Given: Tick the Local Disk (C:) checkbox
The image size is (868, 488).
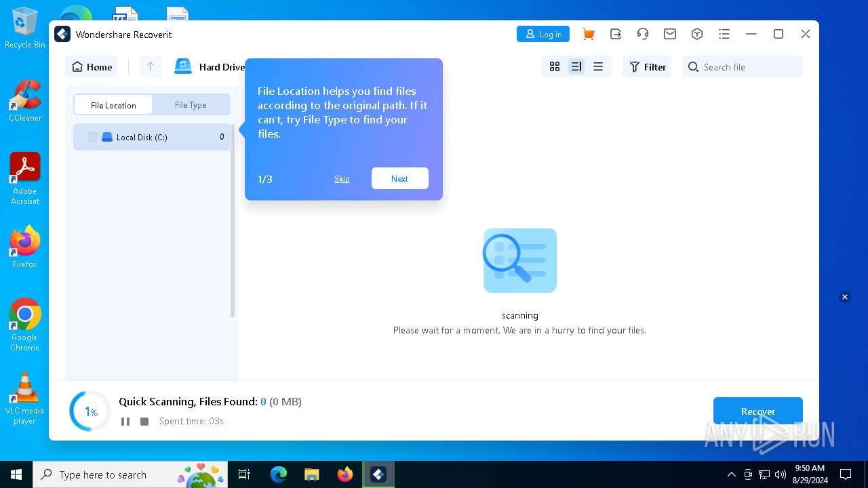Looking at the screenshot, I should (92, 137).
